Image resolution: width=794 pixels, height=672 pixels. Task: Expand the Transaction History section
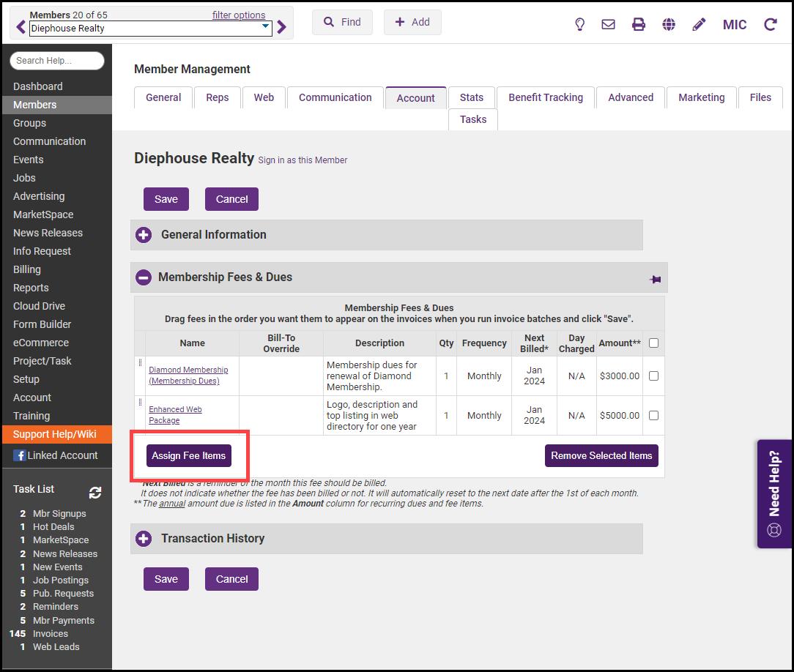tap(144, 539)
